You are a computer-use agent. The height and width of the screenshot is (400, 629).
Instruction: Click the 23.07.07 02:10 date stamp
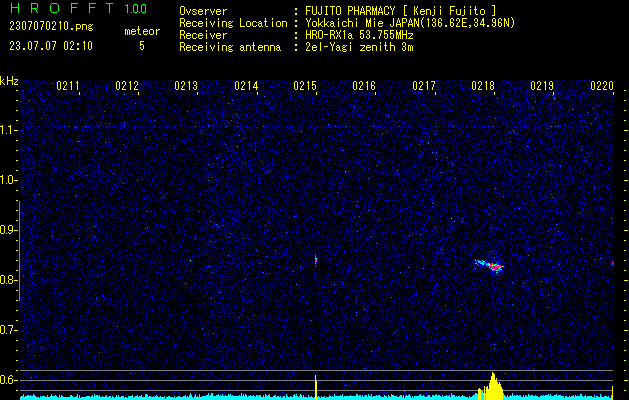click(51, 46)
